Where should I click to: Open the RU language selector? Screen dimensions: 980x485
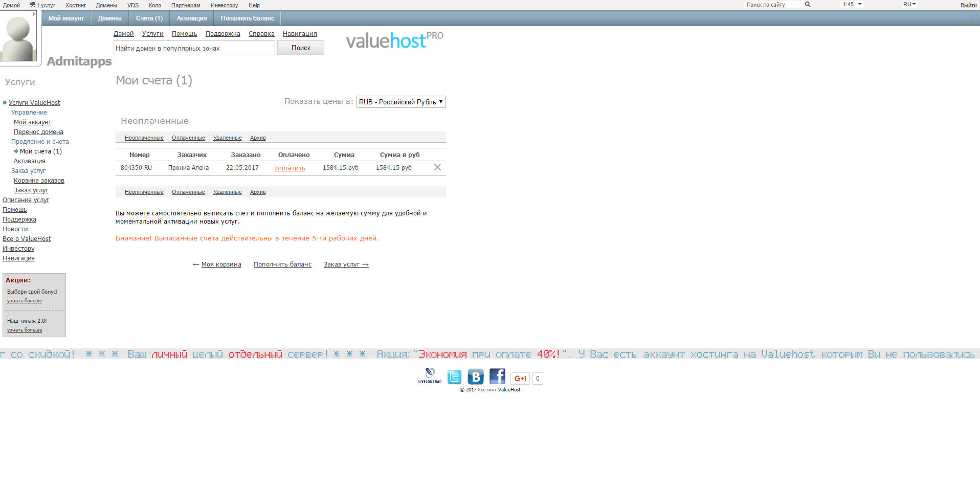[x=909, y=4]
